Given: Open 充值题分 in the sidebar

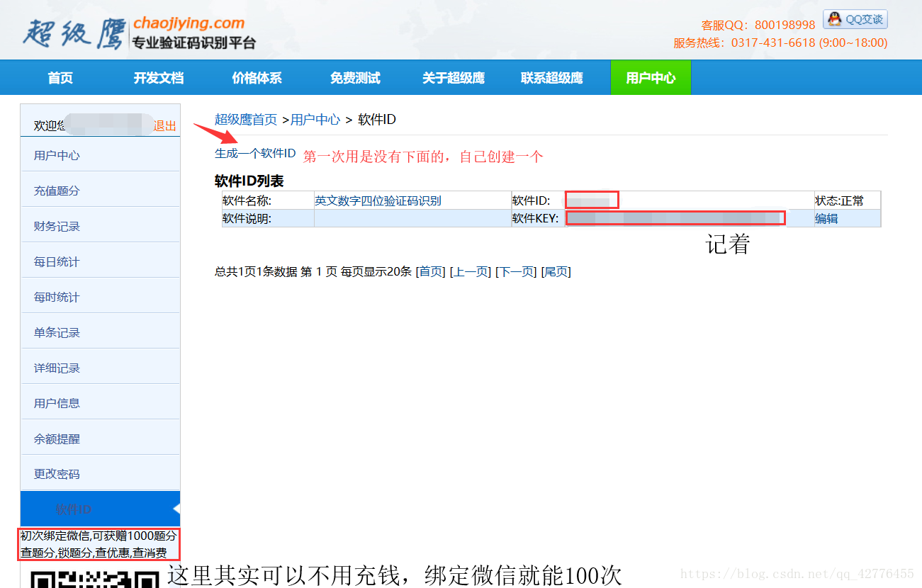Looking at the screenshot, I should 100,191.
